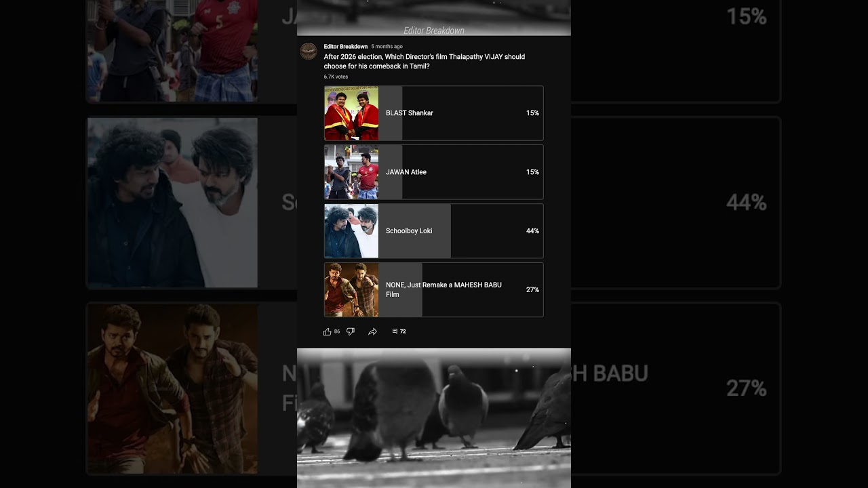868x488 pixels.
Task: Click the 15% result for BLAST Shankar
Action: click(532, 113)
